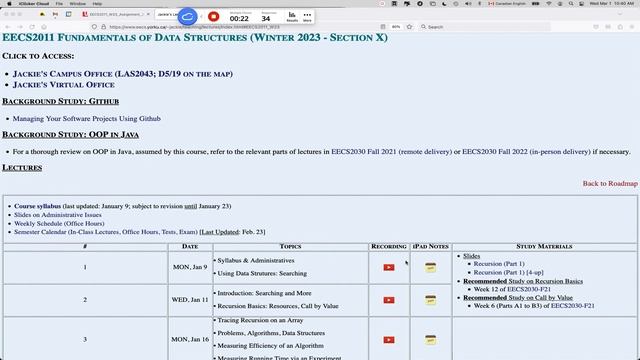Open Spotlight search in the menu bar
This screenshot has height=360, width=640.
click(571, 3)
